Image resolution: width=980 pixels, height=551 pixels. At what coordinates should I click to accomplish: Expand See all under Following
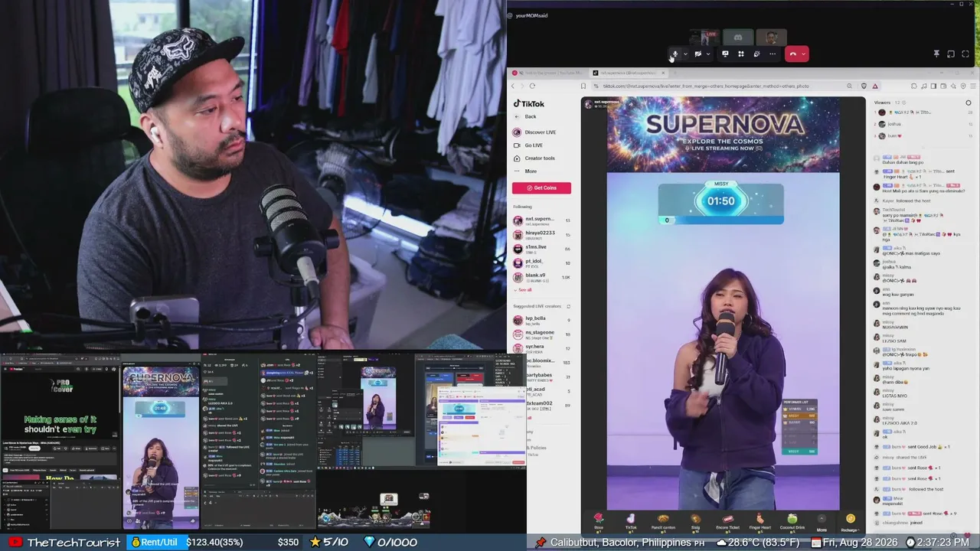click(523, 290)
